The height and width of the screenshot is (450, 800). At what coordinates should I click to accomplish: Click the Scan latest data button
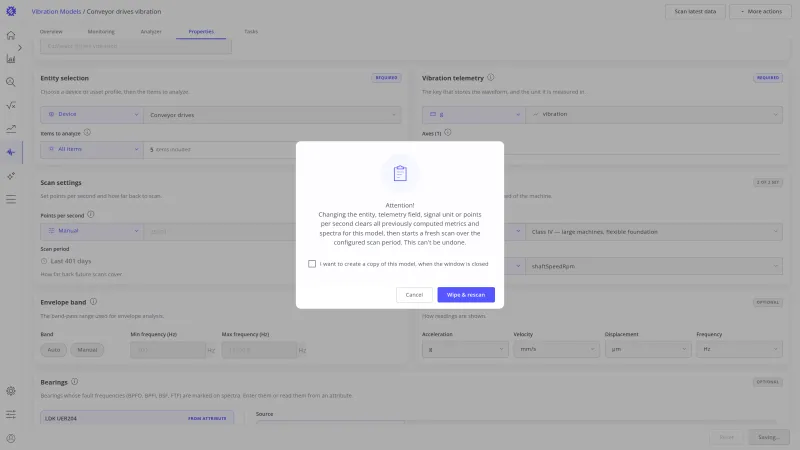(695, 11)
